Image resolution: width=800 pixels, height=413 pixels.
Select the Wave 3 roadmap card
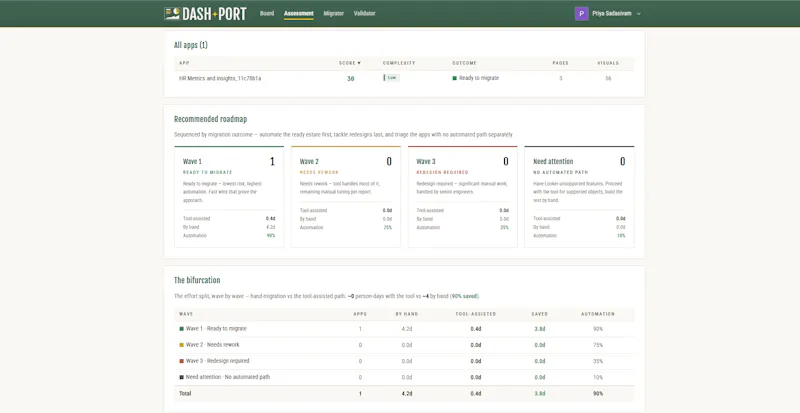point(463,197)
